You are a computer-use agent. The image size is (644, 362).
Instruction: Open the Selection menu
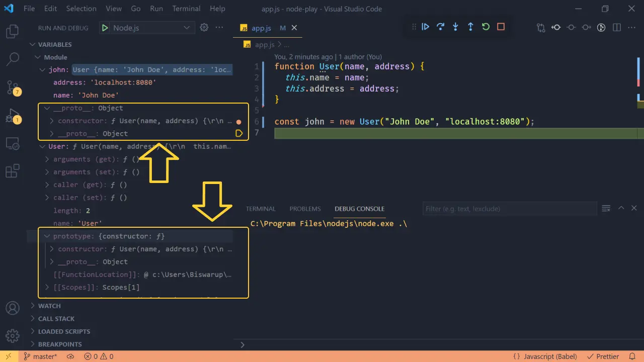coord(81,9)
